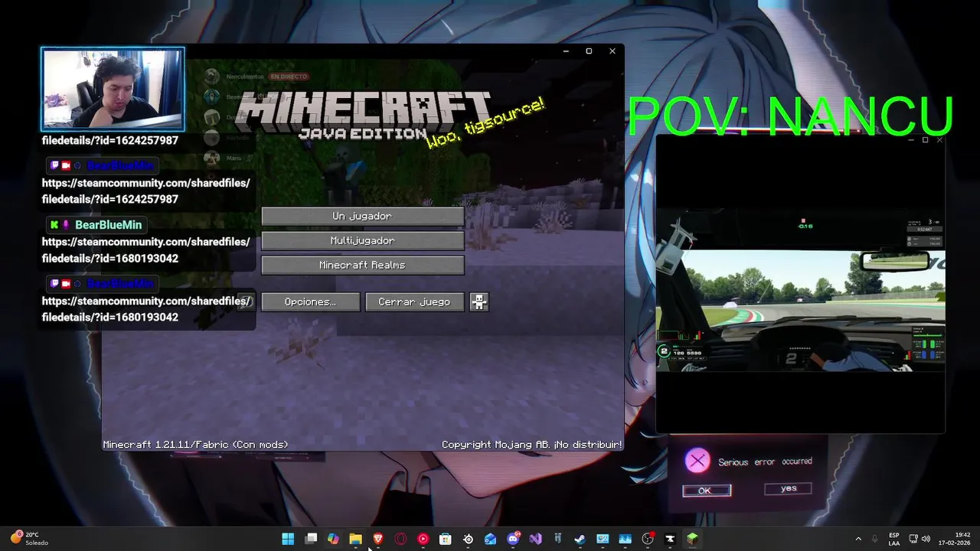Launch Copilot from the taskbar
The width and height of the screenshot is (980, 551).
pos(333,539)
